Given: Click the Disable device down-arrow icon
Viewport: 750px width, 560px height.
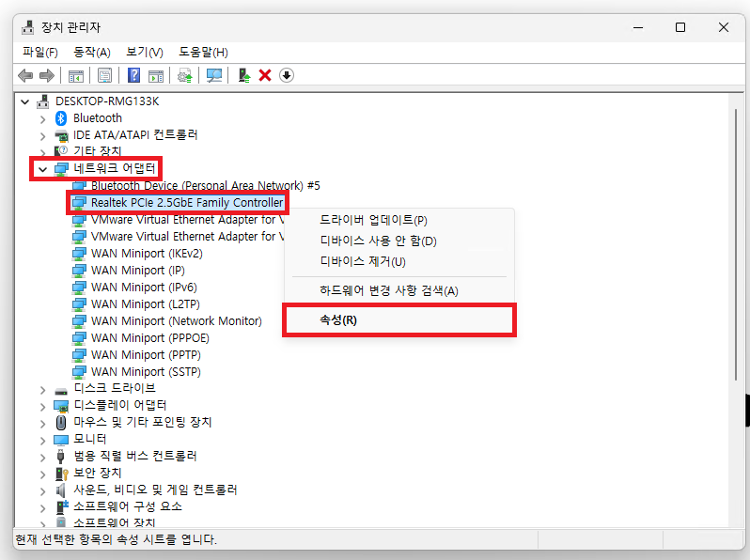Looking at the screenshot, I should point(286,75).
